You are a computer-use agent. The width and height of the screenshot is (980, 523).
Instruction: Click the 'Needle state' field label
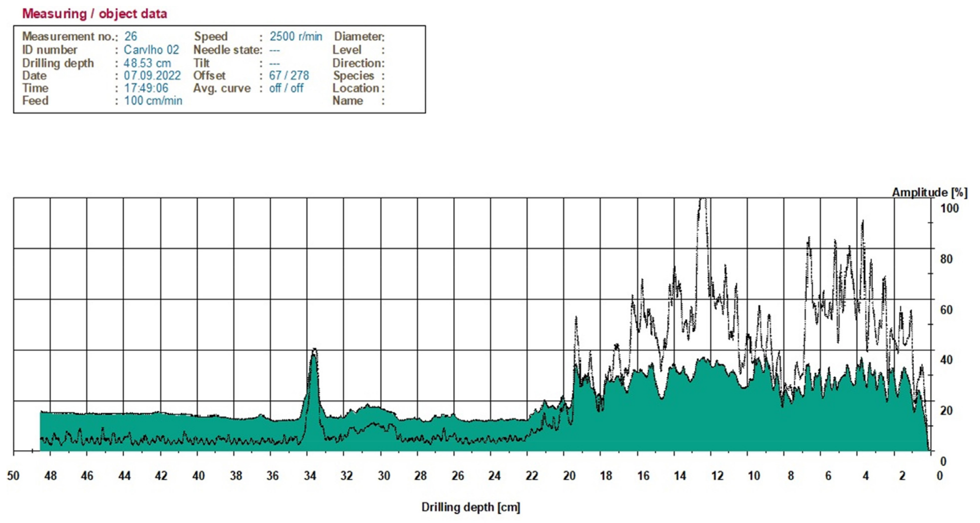pyautogui.click(x=227, y=50)
